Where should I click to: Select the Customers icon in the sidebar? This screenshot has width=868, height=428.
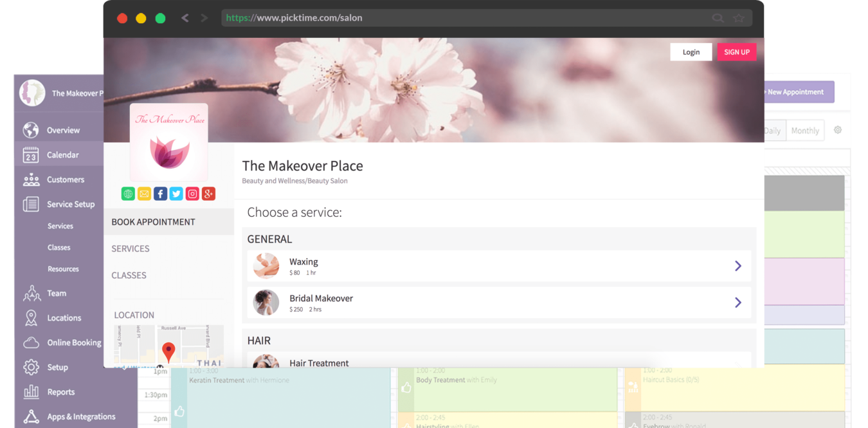pyautogui.click(x=31, y=179)
